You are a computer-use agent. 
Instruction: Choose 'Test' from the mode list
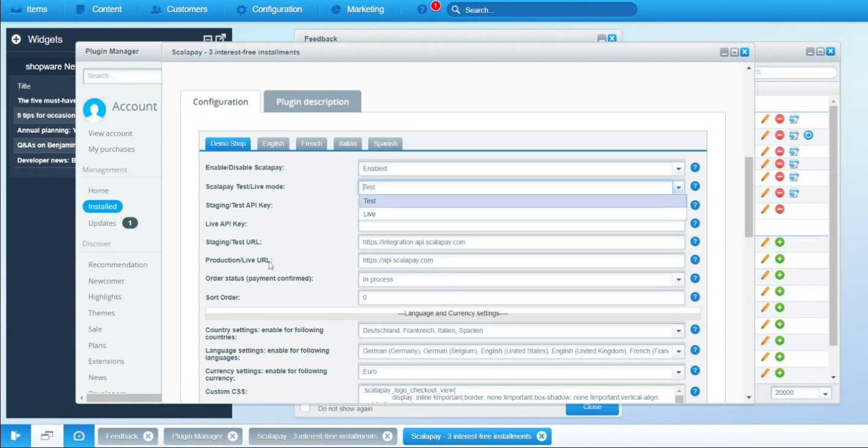pyautogui.click(x=523, y=201)
